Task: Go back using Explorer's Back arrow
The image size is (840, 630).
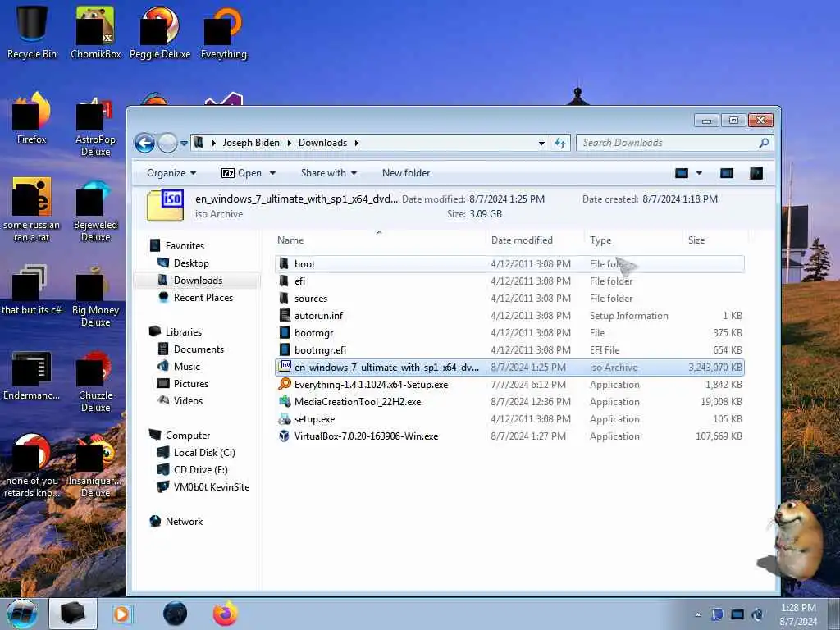Action: click(x=144, y=143)
